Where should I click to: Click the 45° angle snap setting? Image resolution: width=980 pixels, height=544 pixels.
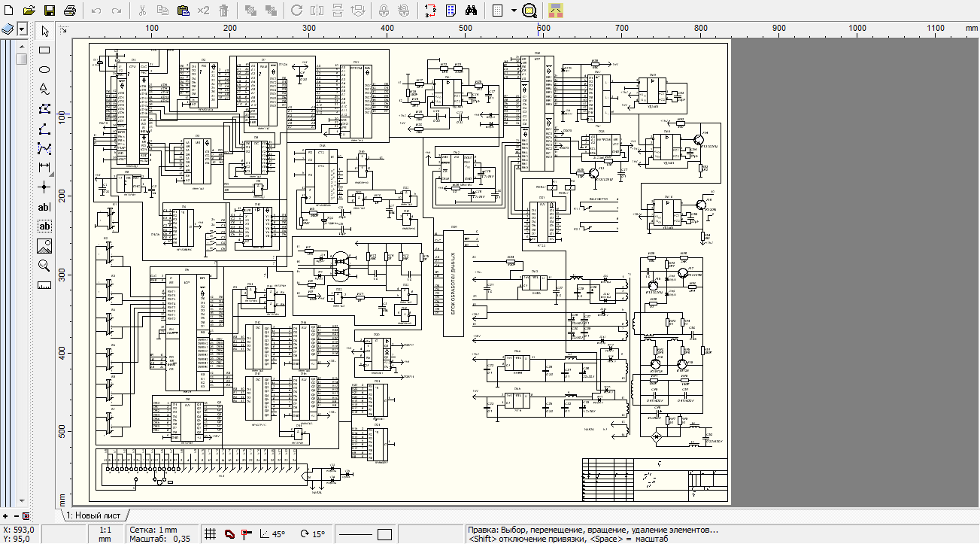coord(272,533)
